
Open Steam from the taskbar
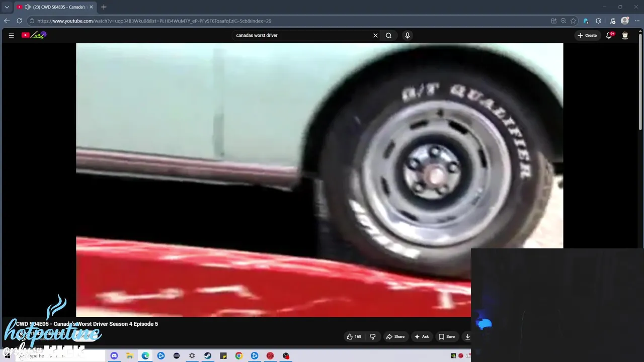(207, 355)
